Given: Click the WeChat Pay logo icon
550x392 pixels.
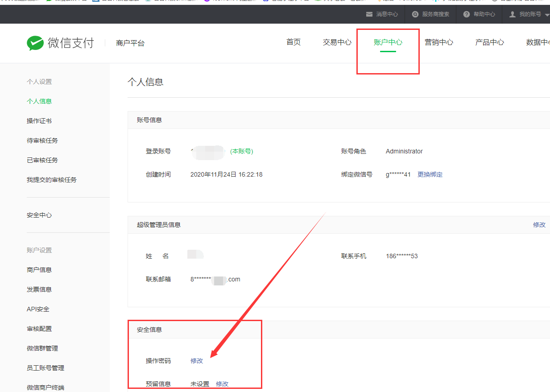Looking at the screenshot, I should click(x=35, y=43).
